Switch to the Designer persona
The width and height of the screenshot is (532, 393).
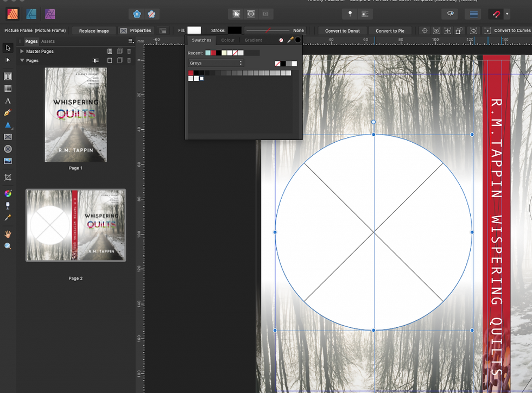click(31, 14)
